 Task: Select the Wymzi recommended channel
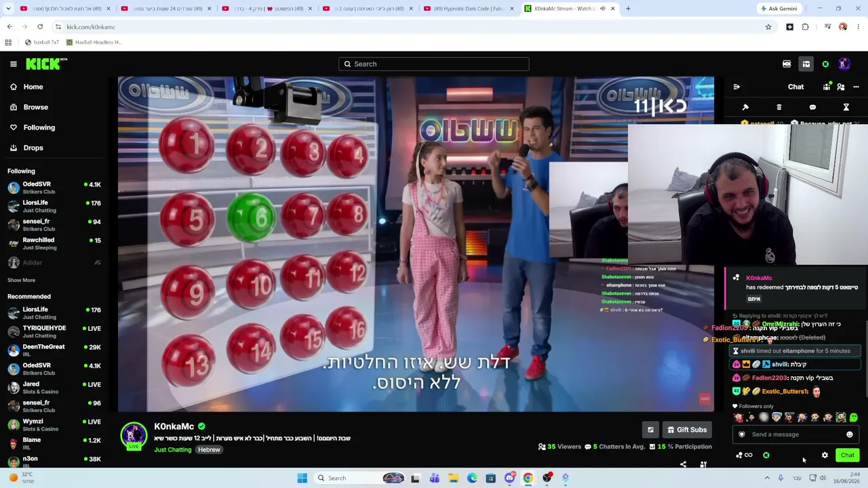pos(54,425)
